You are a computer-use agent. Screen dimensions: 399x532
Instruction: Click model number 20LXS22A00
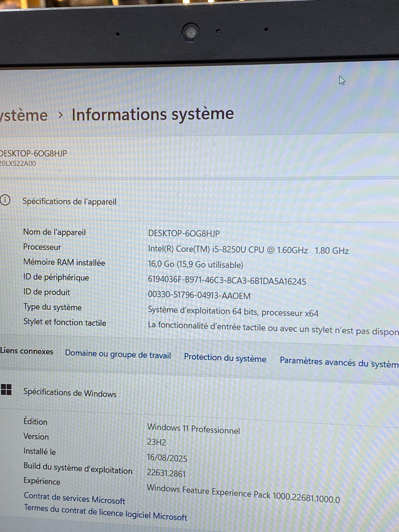18,163
